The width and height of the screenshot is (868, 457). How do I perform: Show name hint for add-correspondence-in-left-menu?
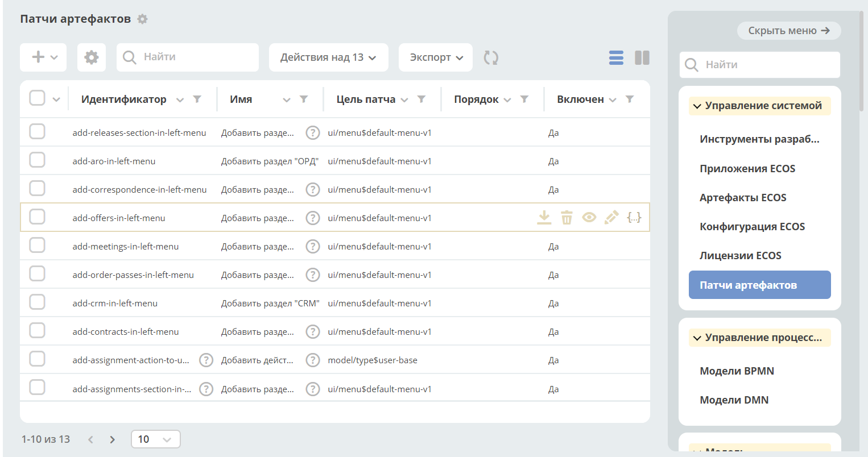click(x=313, y=189)
